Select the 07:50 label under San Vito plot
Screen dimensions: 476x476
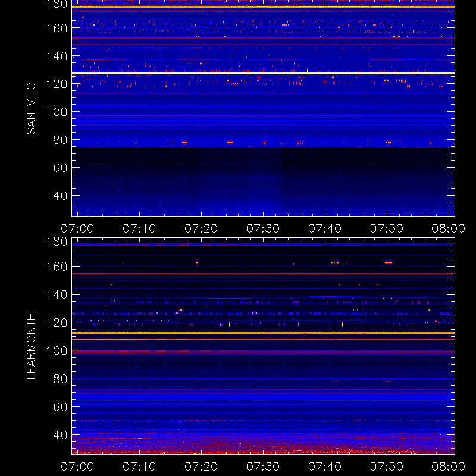point(387,228)
